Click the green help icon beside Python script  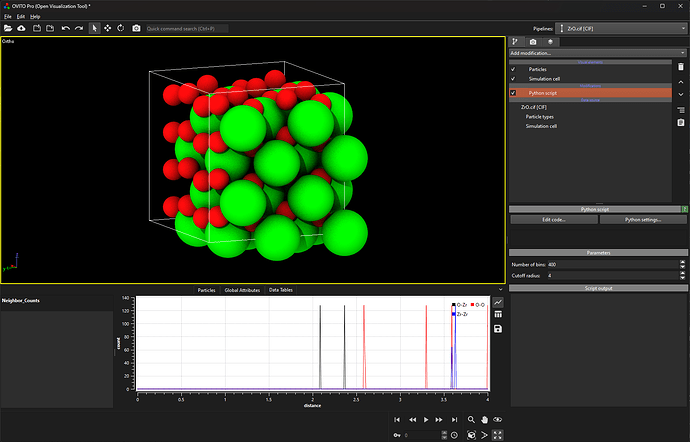tap(685, 209)
